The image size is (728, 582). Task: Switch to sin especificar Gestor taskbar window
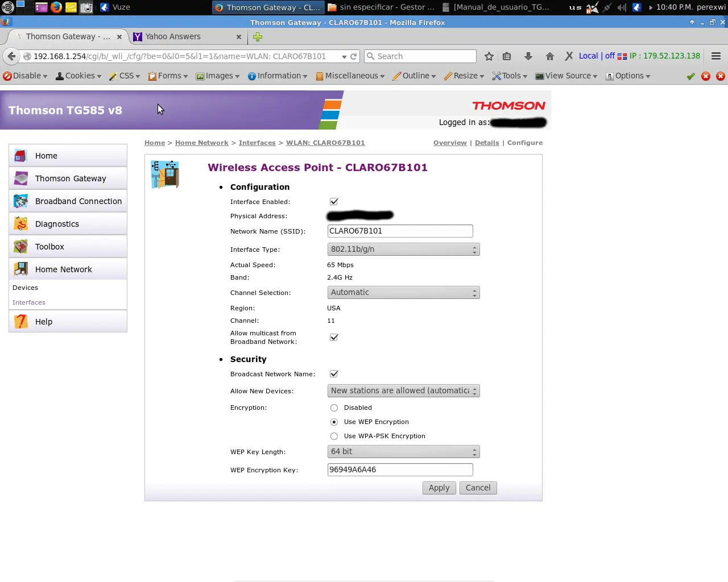tap(382, 7)
